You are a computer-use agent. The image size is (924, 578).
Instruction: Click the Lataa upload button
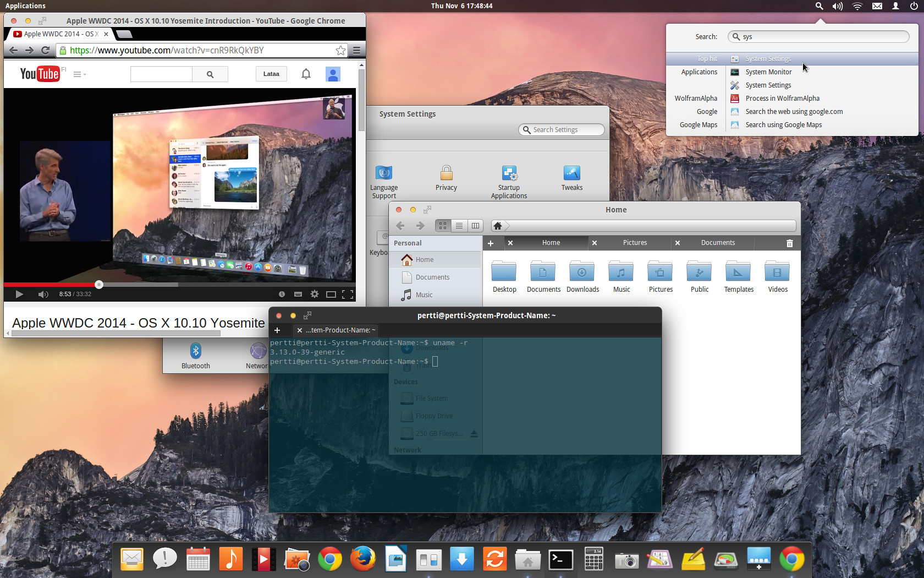[x=271, y=74]
